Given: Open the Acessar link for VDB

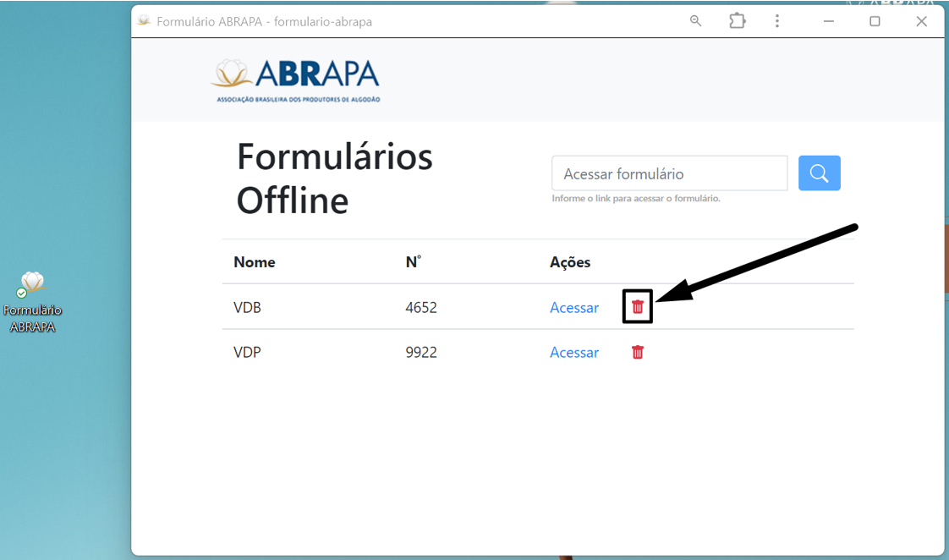Looking at the screenshot, I should tap(573, 308).
